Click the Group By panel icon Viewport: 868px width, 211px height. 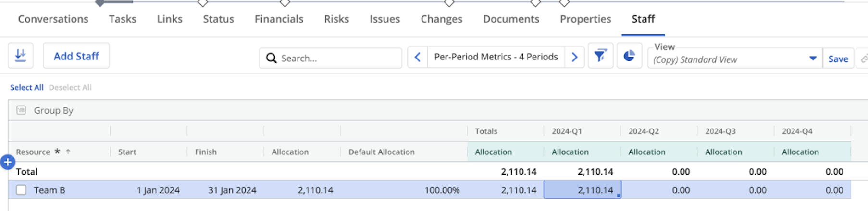pos(21,110)
